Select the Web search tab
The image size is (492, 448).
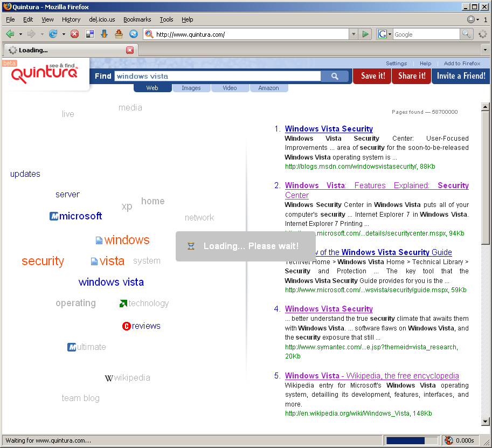coord(152,88)
